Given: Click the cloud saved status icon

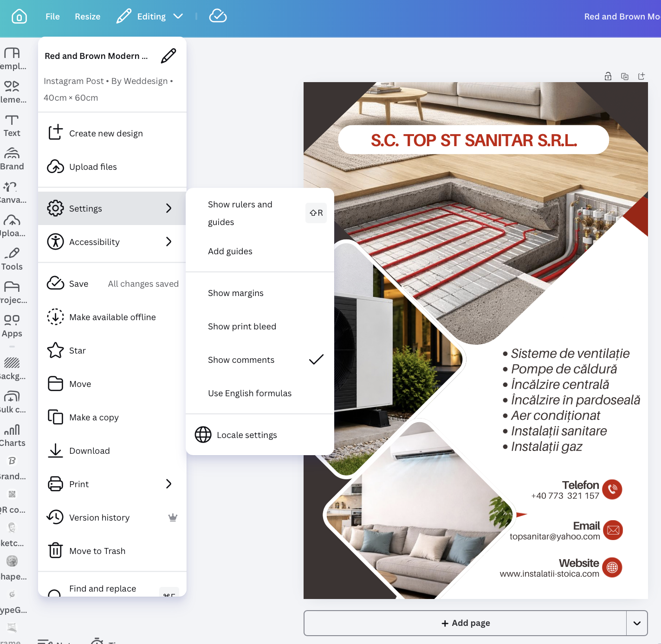Looking at the screenshot, I should coord(218,16).
